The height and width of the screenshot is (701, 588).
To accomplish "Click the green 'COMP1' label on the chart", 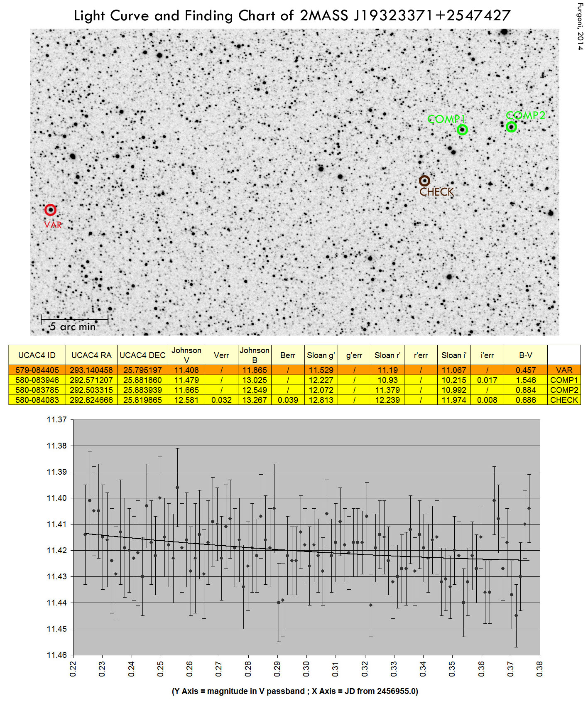I will pos(446,119).
